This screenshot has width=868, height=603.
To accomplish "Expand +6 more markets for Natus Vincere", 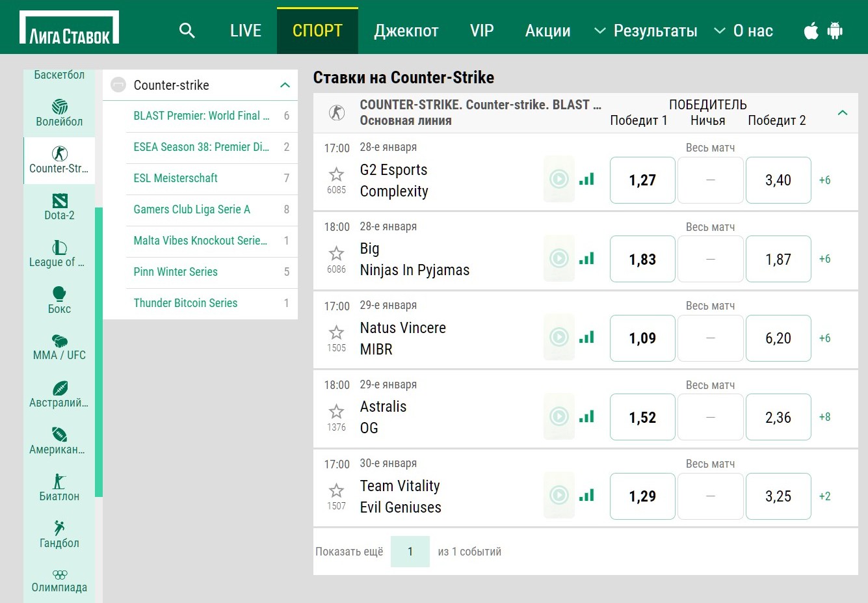I will (825, 338).
